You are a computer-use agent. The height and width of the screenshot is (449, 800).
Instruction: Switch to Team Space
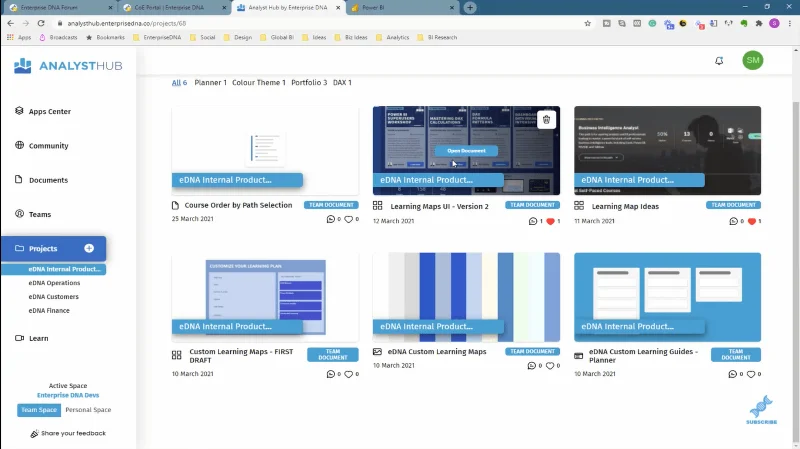click(39, 410)
